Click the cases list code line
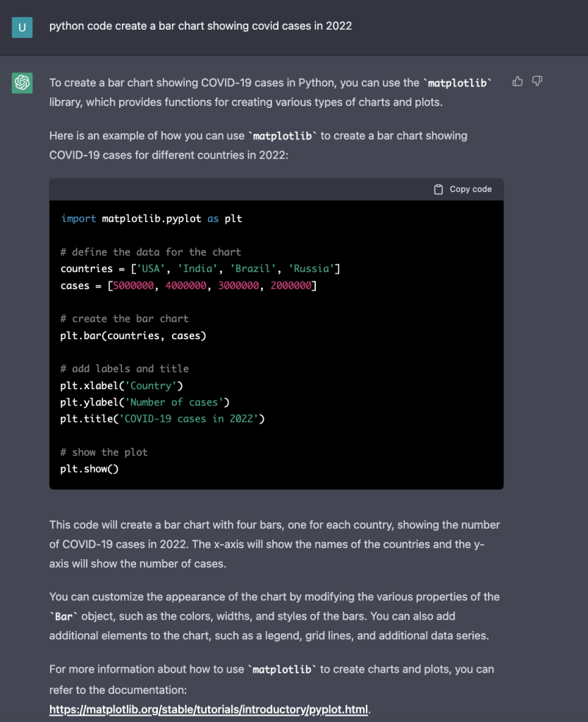Image resolution: width=588 pixels, height=722 pixels. [188, 286]
